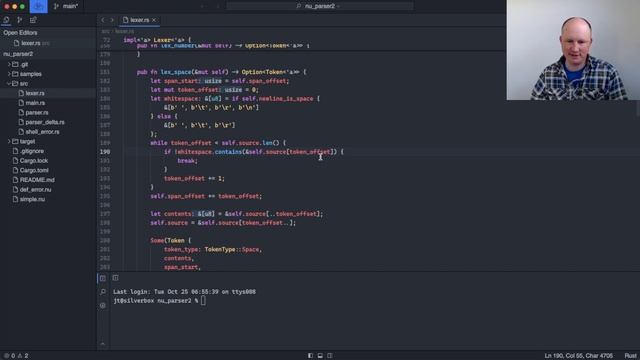Select lexer.rs in the src folder
The image size is (640, 360).
[48, 93]
